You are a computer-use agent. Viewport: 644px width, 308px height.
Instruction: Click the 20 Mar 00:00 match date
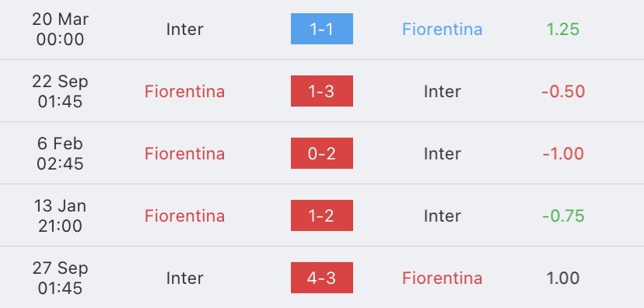click(x=60, y=29)
